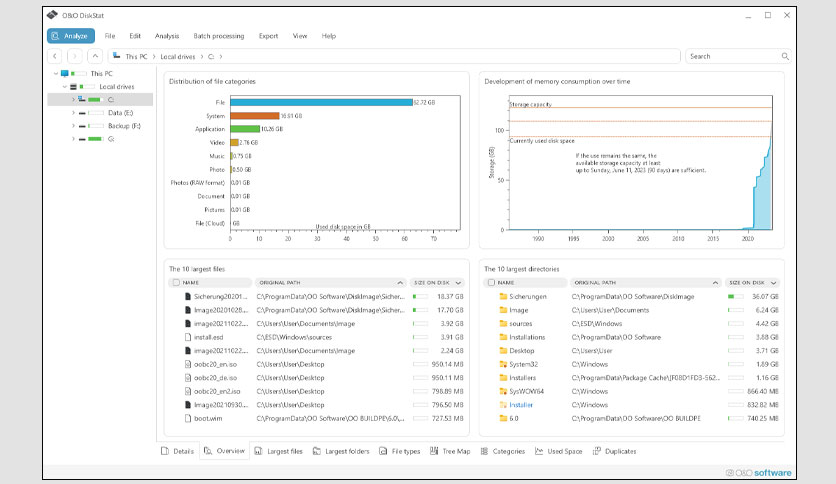836x484 pixels.
Task: Expand the Backup (F:) tree node
Action: (73, 126)
